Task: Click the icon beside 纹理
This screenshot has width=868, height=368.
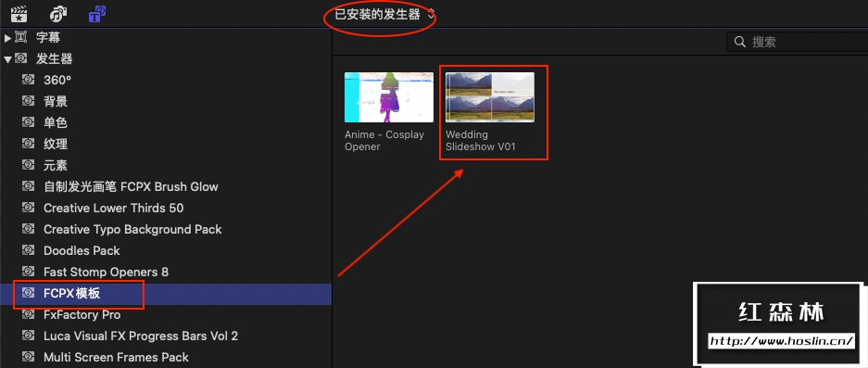Action: coord(28,144)
